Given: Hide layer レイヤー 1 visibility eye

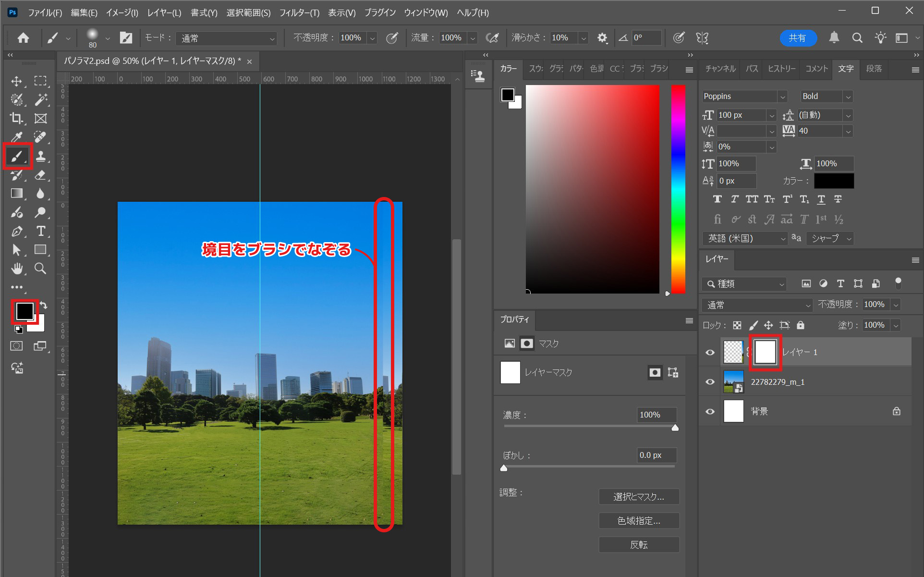Looking at the screenshot, I should pos(710,352).
